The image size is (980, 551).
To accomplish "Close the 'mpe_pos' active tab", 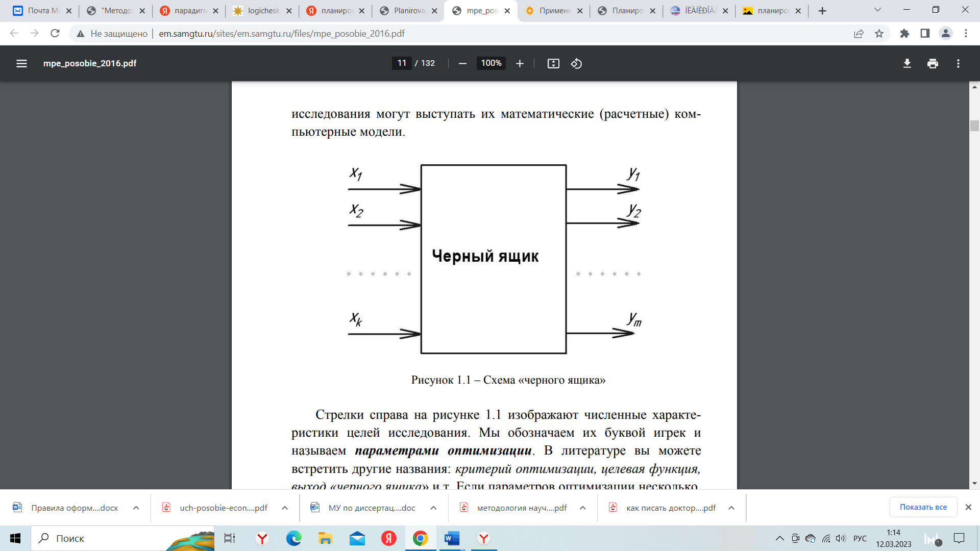I will tap(507, 11).
